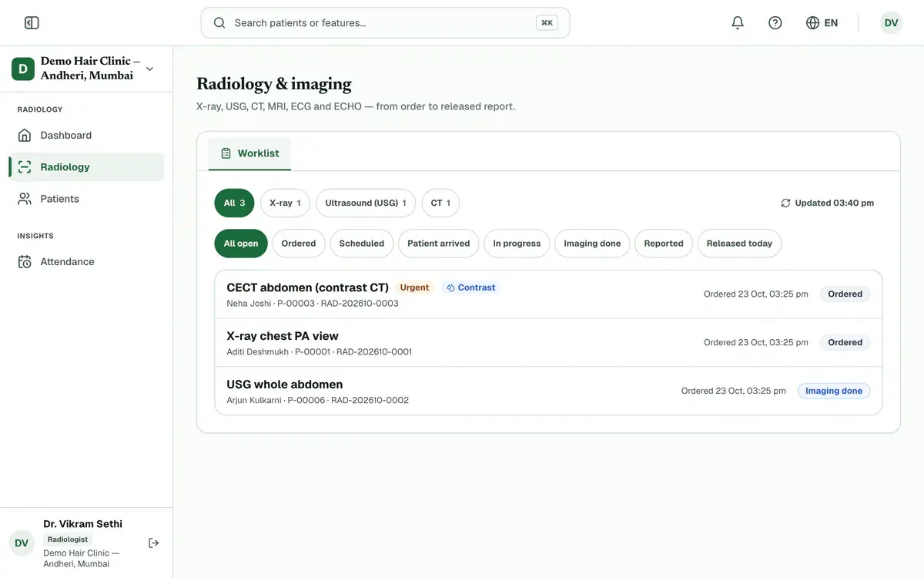Open the notifications bell
924x578 pixels.
click(x=738, y=23)
